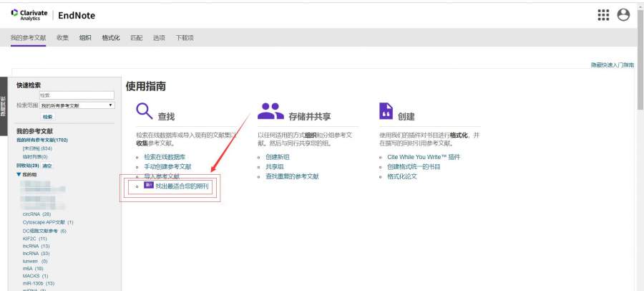Open the 检索范围 dropdown list
Viewport: 644px width, 291px height.
[x=77, y=105]
